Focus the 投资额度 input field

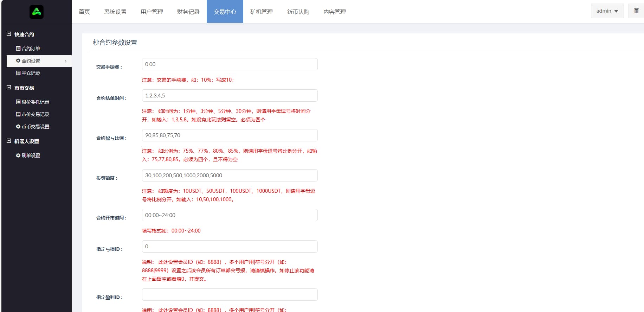[230, 176]
